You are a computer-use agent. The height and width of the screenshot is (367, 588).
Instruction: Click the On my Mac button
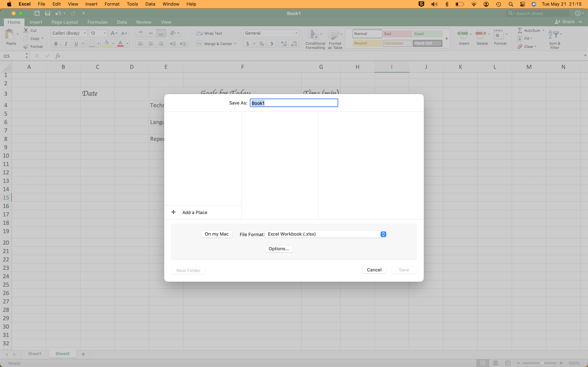click(x=216, y=234)
